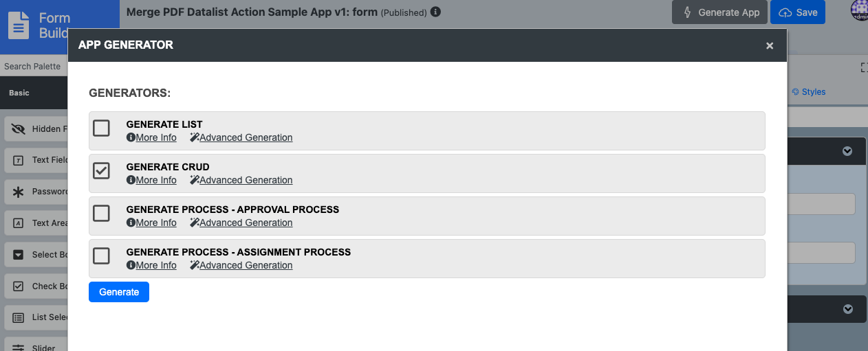Viewport: 868px width, 351px height.
Task: Click the blue Generate button
Action: 119,292
